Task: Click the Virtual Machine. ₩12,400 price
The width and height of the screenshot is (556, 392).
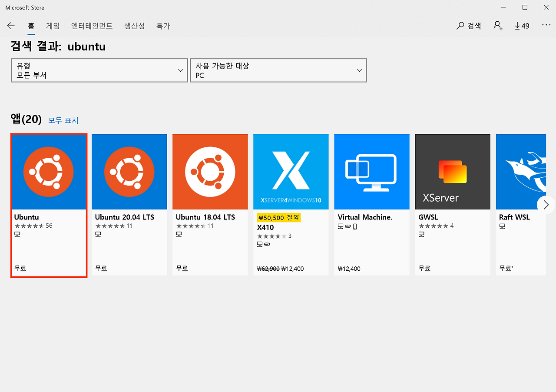Action: pyautogui.click(x=349, y=269)
